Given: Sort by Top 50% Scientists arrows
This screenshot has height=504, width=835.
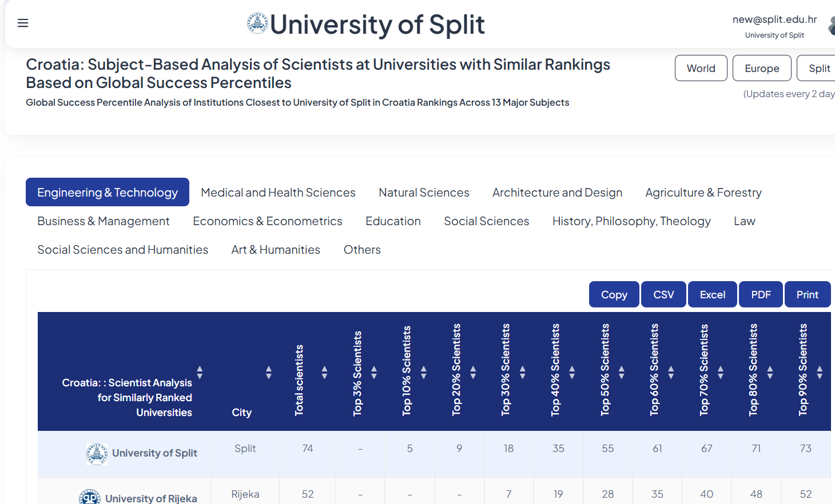Looking at the screenshot, I should click(x=622, y=373).
